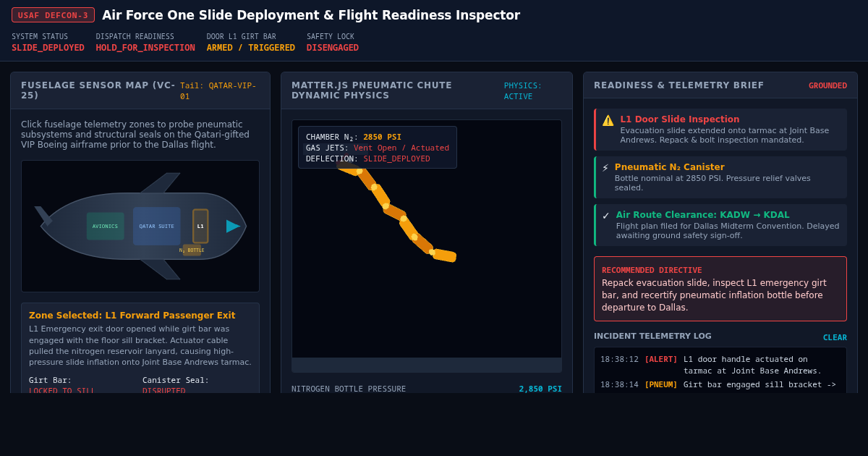
Task: Click the Girt Bar: label
Action: [x=51, y=380]
